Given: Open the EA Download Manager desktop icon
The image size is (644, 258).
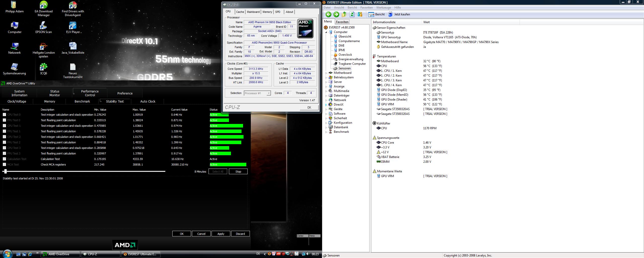Looking at the screenshot, I should click(44, 9).
